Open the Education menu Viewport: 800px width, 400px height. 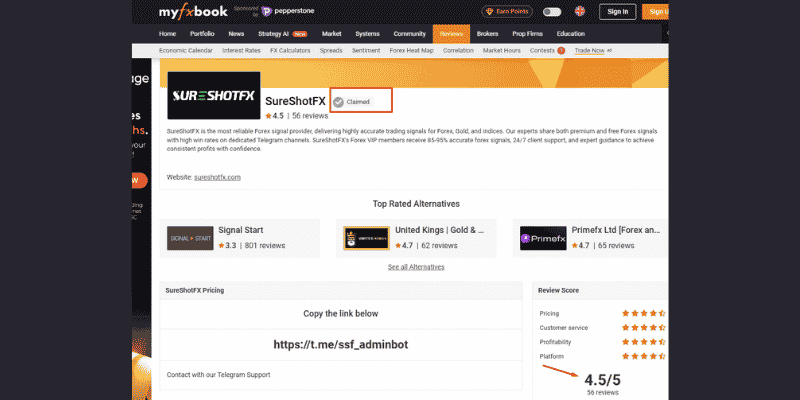(x=570, y=34)
